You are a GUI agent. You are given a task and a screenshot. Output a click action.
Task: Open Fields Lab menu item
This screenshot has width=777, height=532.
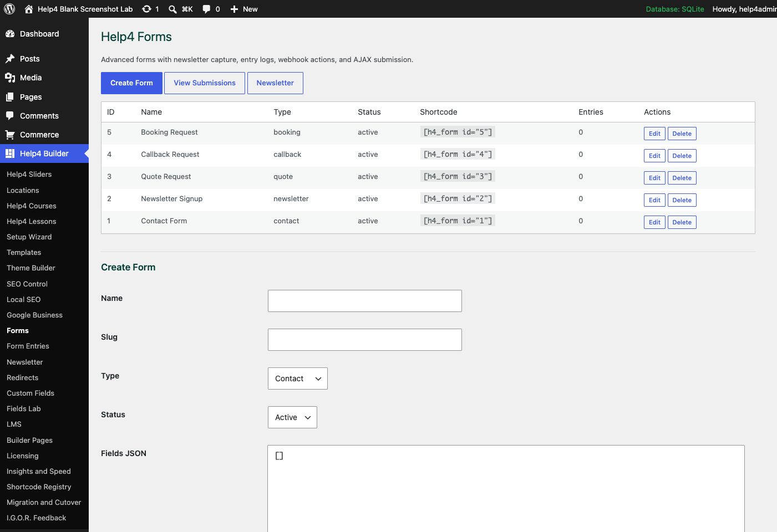click(24, 408)
